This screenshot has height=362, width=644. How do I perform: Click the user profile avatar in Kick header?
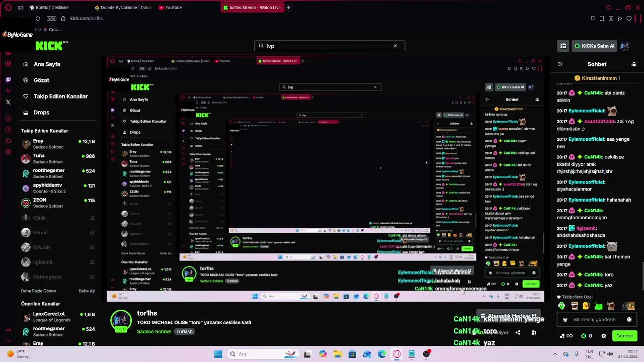[x=625, y=46]
